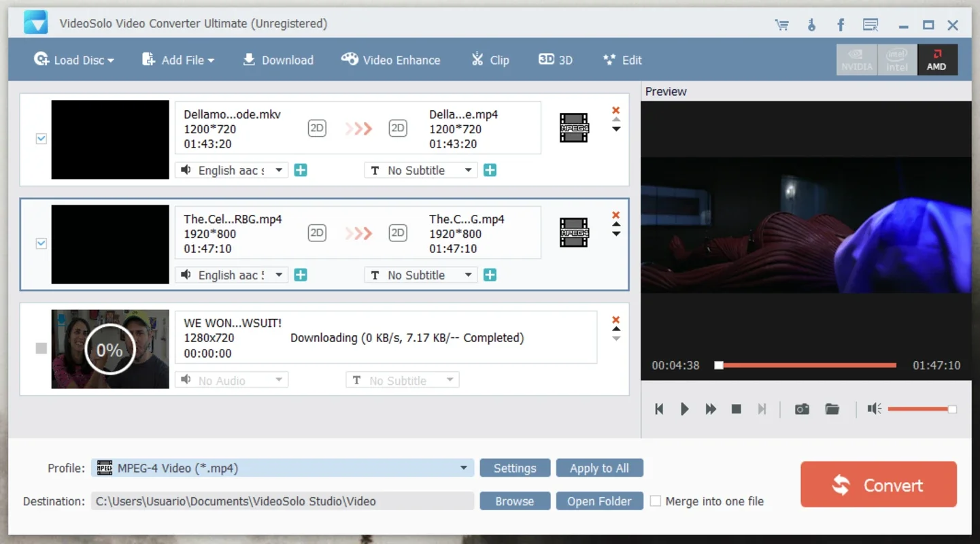Toggle the WE WON...WSUIT! item checkbox
Viewport: 980px width, 544px height.
point(41,348)
